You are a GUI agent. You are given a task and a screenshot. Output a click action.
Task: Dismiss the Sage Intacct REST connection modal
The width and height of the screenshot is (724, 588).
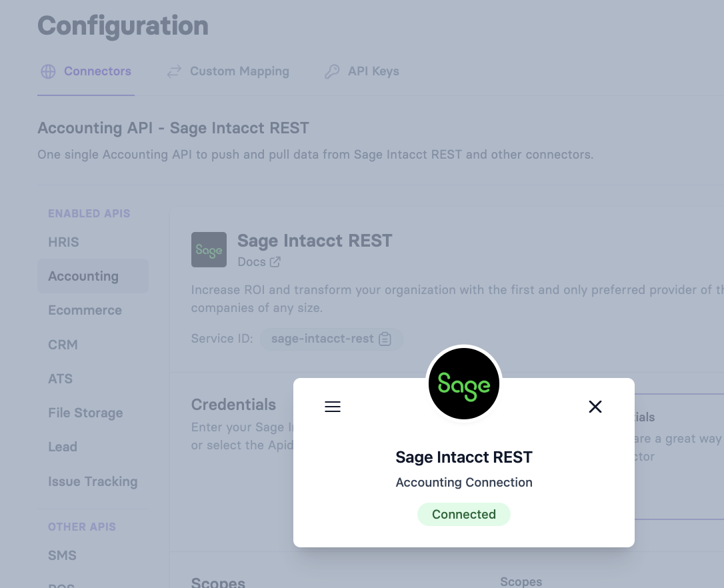[595, 406]
